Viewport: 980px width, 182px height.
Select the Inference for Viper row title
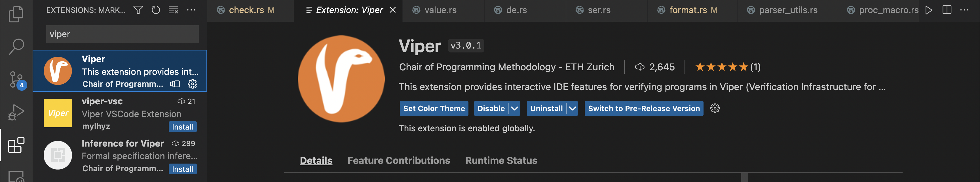122,144
